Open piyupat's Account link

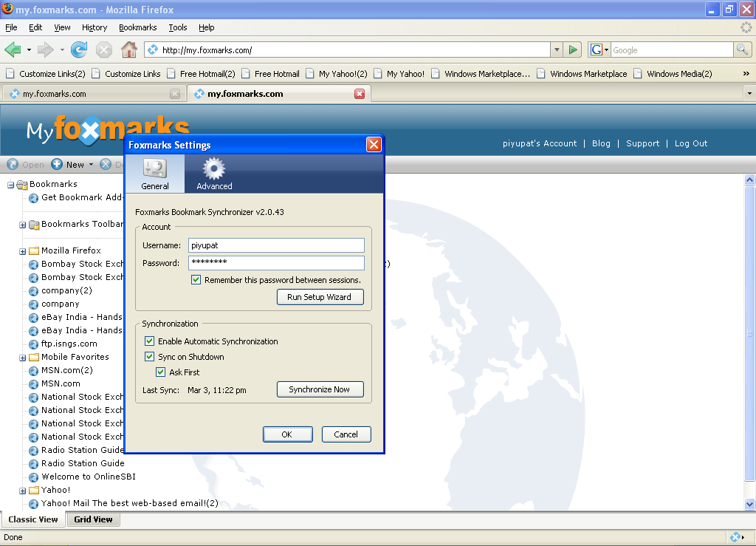point(540,143)
